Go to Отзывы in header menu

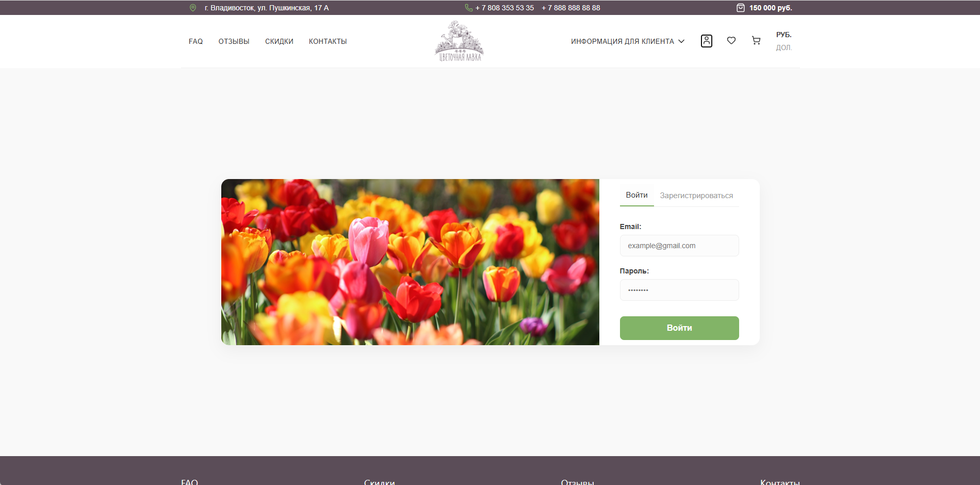[x=234, y=41]
